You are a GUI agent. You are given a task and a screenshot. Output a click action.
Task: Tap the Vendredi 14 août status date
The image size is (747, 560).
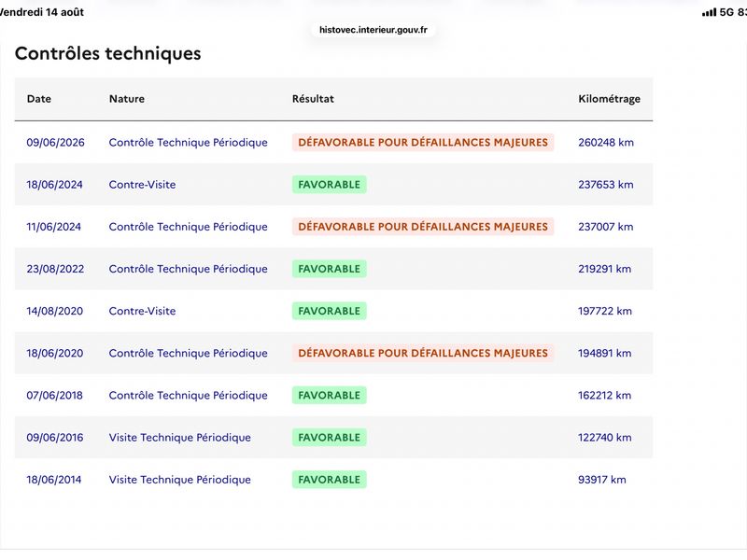(41, 12)
